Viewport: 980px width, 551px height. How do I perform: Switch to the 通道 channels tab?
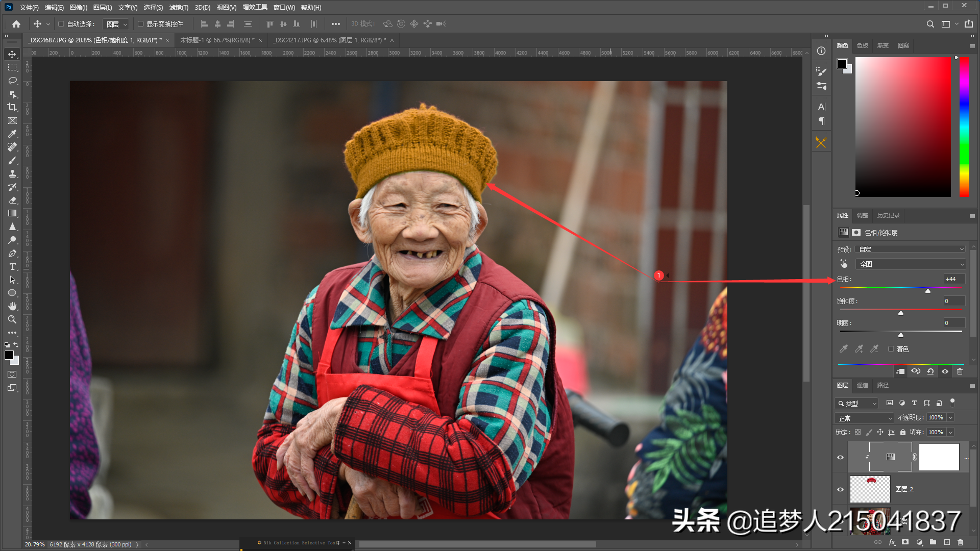point(863,385)
